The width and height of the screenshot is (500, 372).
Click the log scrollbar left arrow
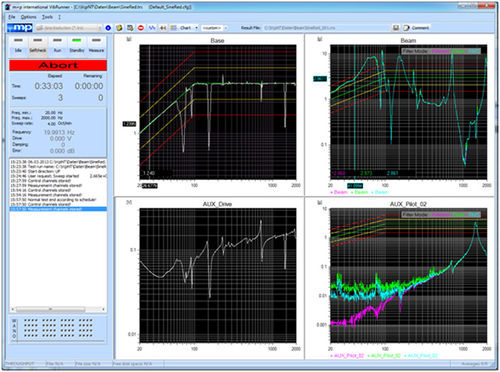(x=13, y=309)
